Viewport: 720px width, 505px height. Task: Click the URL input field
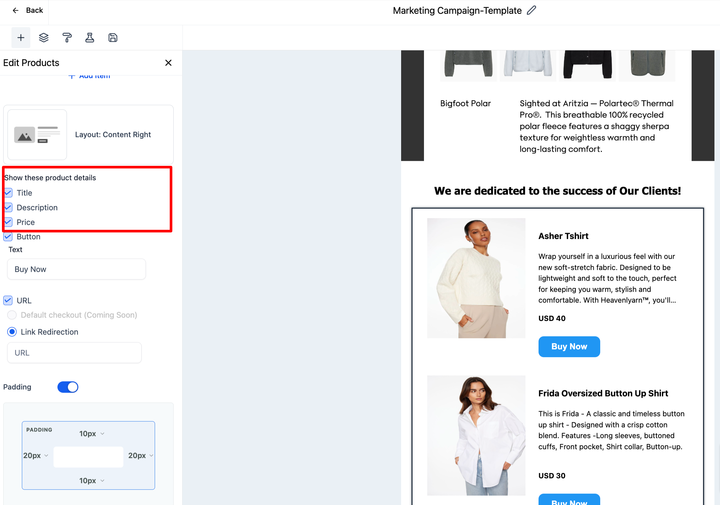click(74, 353)
